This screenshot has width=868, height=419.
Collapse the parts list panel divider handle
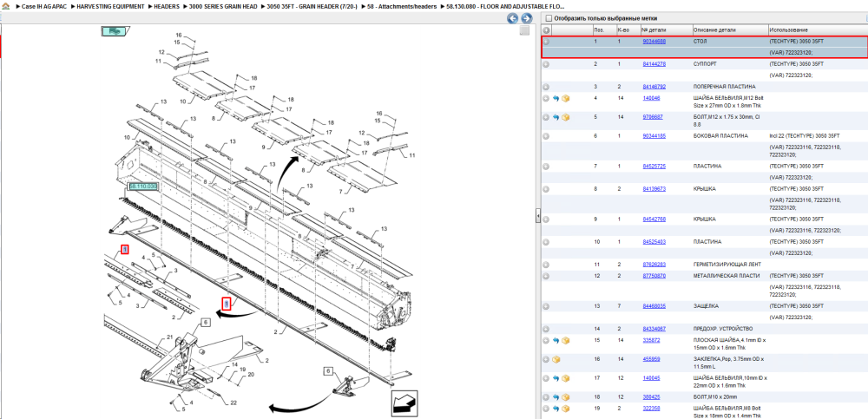[x=537, y=217]
